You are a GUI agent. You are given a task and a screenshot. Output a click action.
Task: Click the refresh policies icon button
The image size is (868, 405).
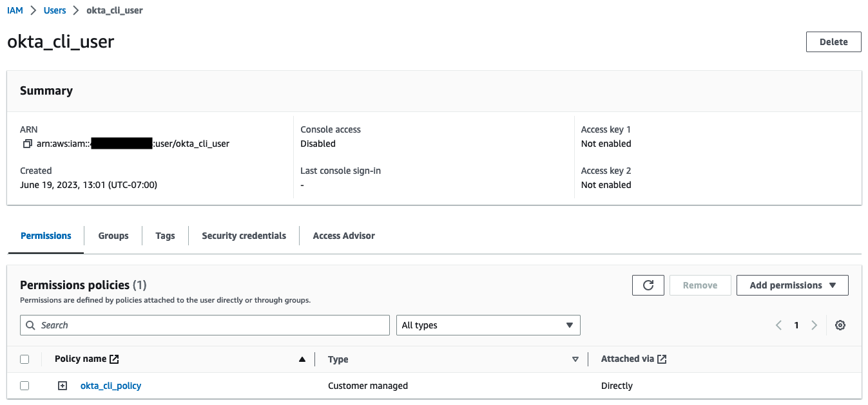click(x=648, y=285)
